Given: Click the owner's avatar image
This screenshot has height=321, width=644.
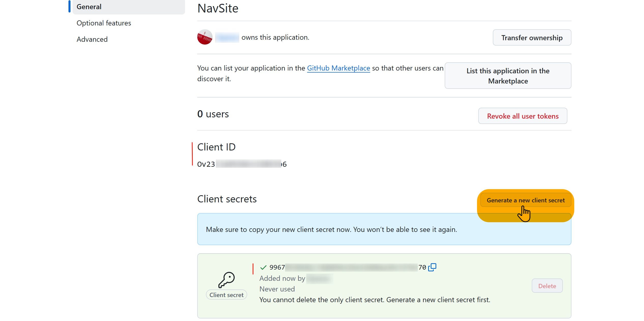Looking at the screenshot, I should click(205, 37).
